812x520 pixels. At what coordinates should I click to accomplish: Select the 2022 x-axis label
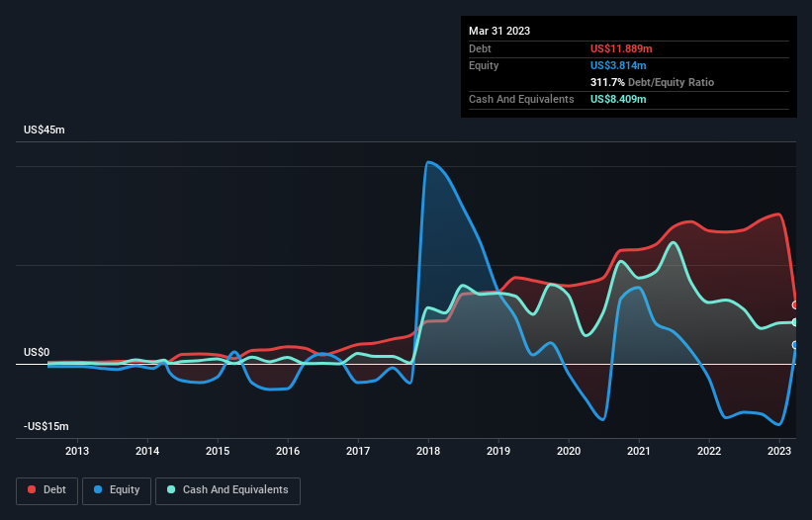coord(709,451)
